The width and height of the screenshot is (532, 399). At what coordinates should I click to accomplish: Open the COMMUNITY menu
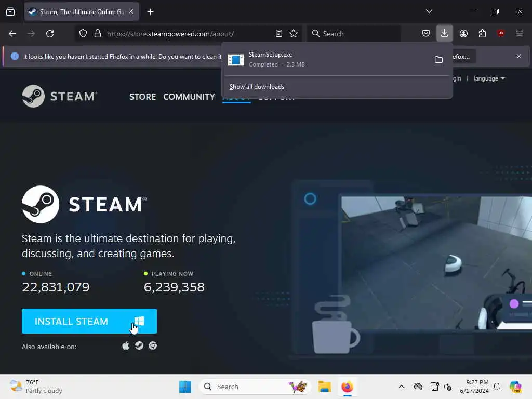click(x=189, y=97)
